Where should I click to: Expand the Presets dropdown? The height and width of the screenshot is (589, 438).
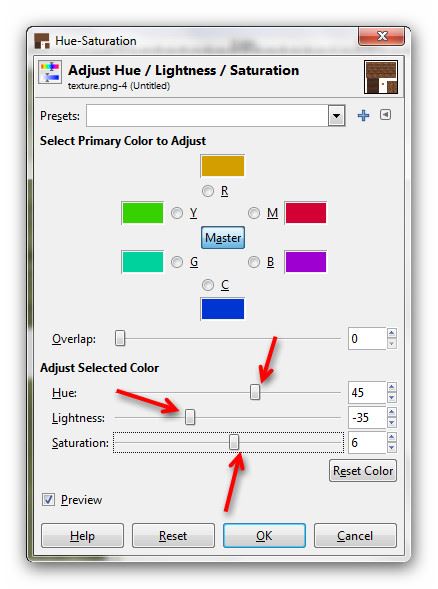(336, 115)
